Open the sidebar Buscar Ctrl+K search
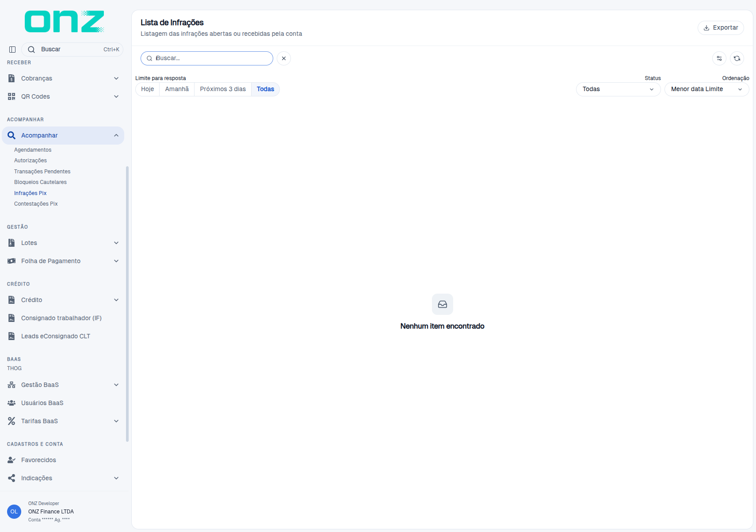 (73, 50)
